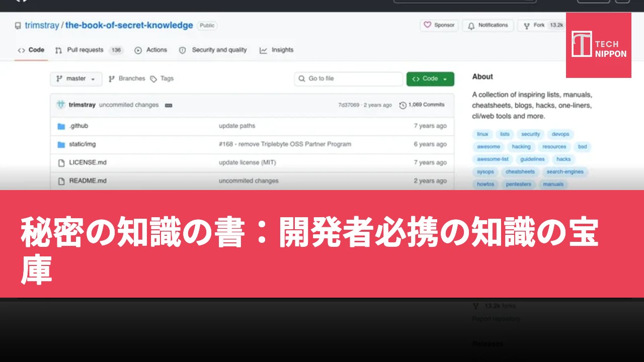
Task: Open the static/img folder name
Action: point(83,144)
